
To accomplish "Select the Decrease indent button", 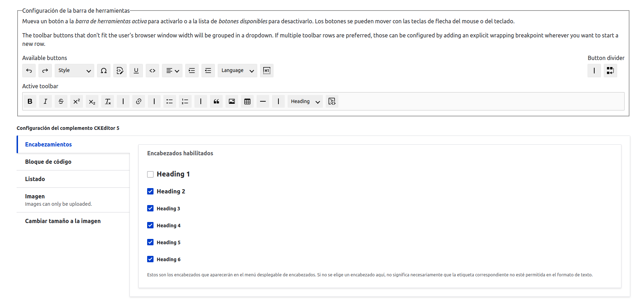I will [208, 71].
